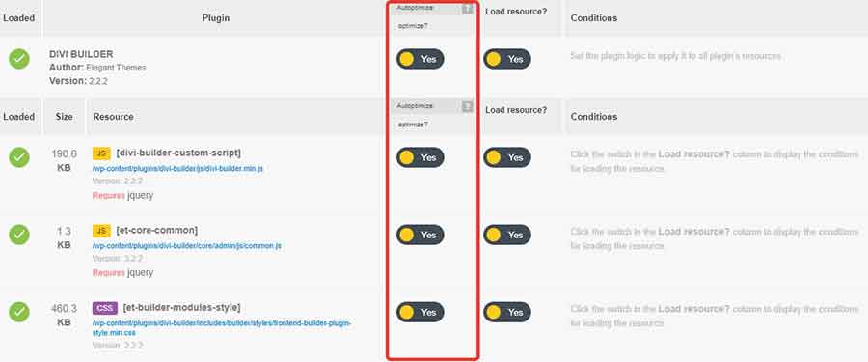Screen dimensions: 868x362
Task: Toggle Autoptimize switch for divi-builder-custom-script
Action: click(420, 157)
